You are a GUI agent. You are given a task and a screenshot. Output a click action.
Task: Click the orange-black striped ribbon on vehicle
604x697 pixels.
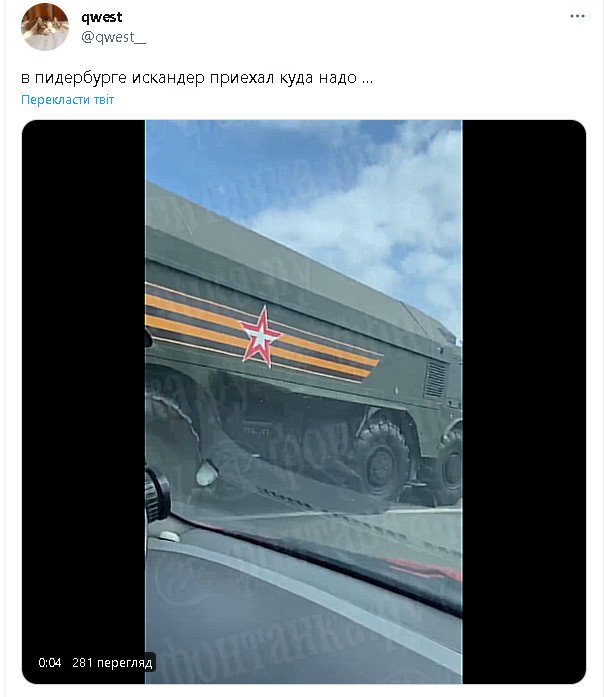262,332
